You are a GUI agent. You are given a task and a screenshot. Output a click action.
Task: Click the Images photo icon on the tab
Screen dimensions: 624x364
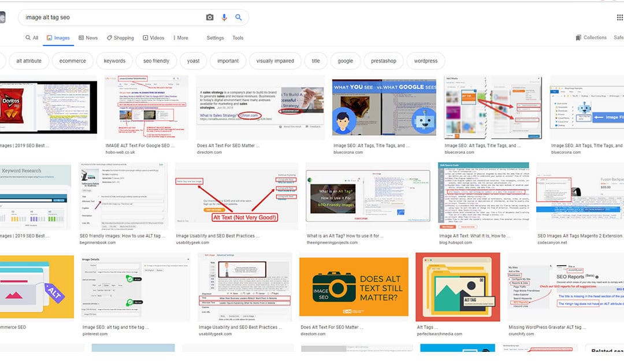49,38
